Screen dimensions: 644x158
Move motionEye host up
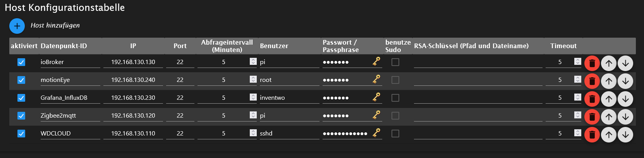coord(609,81)
